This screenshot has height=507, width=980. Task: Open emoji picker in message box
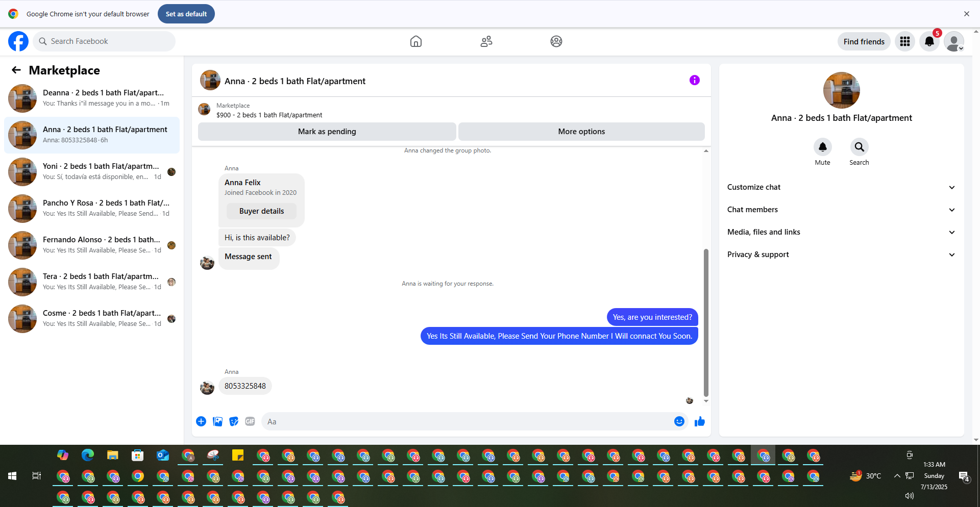(x=679, y=421)
